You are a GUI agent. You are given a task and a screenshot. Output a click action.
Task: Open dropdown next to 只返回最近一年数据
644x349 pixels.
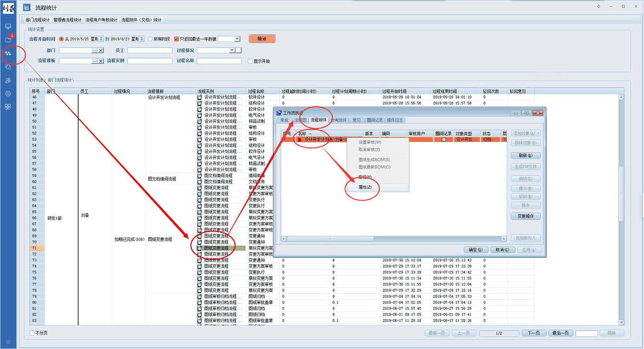point(237,39)
